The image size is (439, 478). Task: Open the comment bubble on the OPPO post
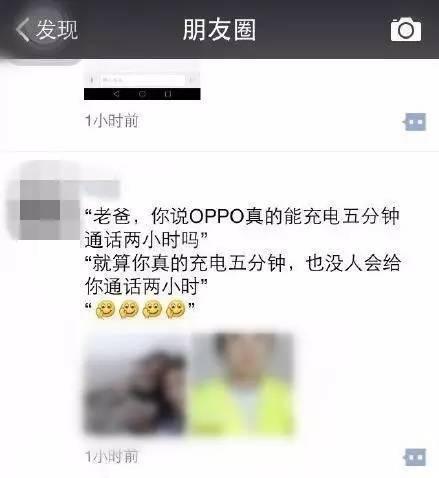414,457
